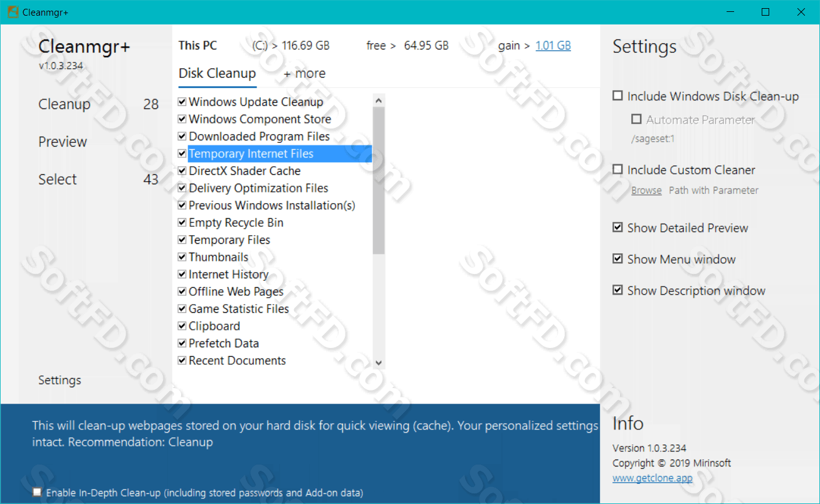This screenshot has width=820, height=504.
Task: Uncheck the Recent Documents checkbox
Action: pyautogui.click(x=182, y=360)
